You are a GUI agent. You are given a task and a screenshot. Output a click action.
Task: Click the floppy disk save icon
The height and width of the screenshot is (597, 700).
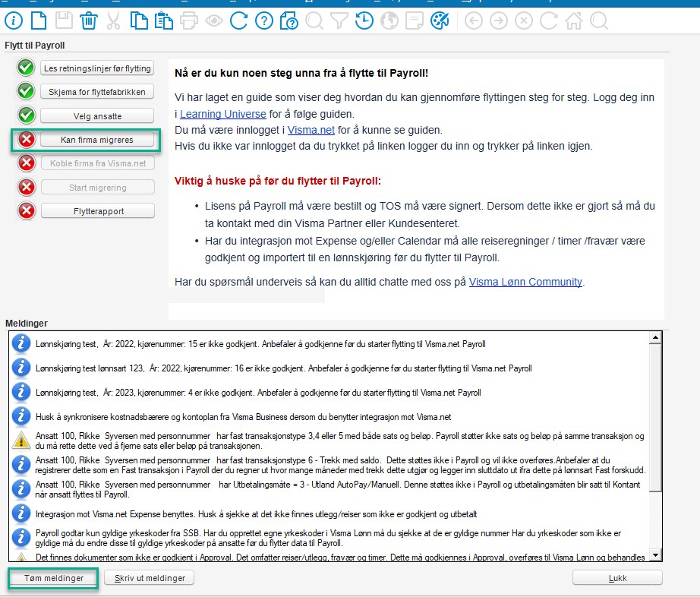click(x=64, y=21)
